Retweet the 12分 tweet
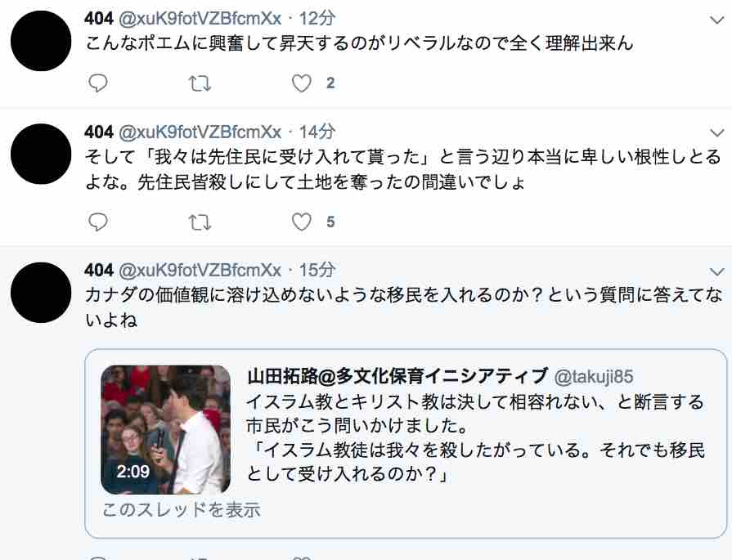732x560 pixels. [200, 83]
